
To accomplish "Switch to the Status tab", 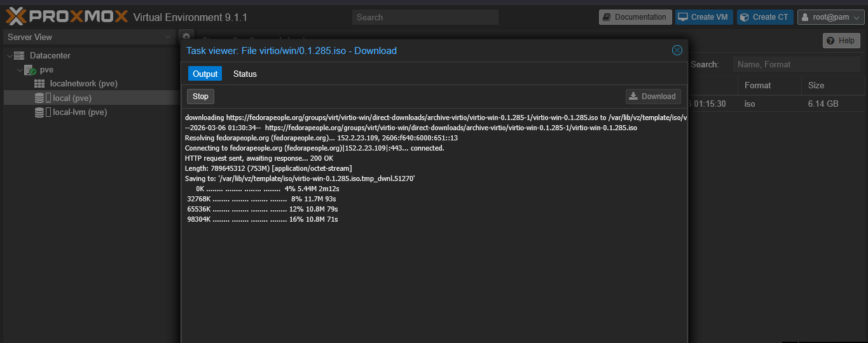I will pyautogui.click(x=245, y=74).
